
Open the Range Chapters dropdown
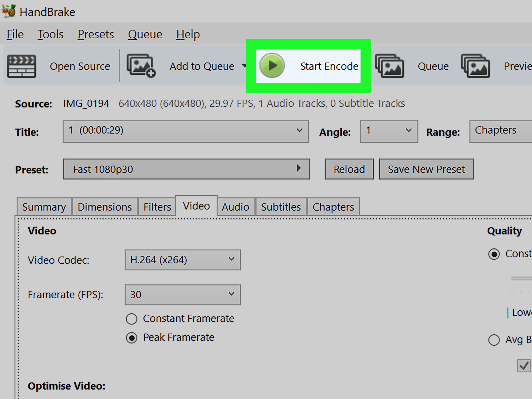[x=500, y=131]
